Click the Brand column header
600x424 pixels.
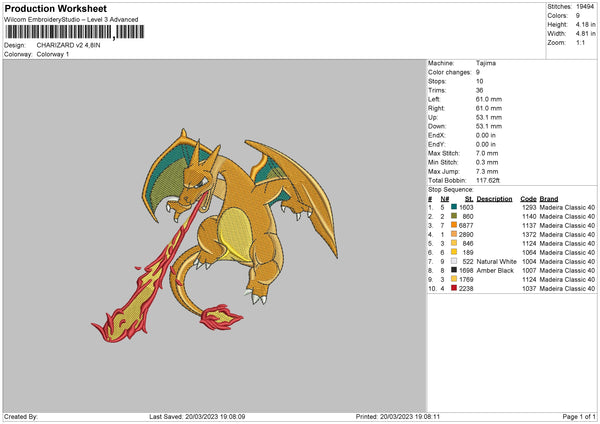point(549,199)
